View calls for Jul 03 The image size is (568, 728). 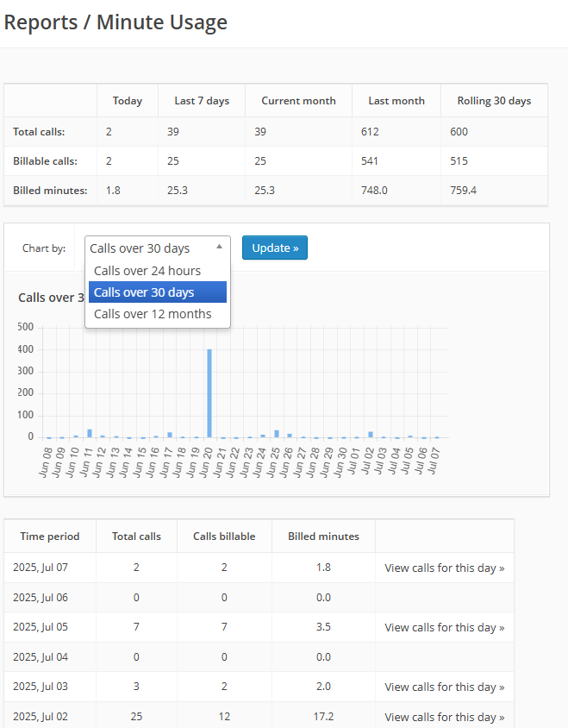click(x=445, y=687)
